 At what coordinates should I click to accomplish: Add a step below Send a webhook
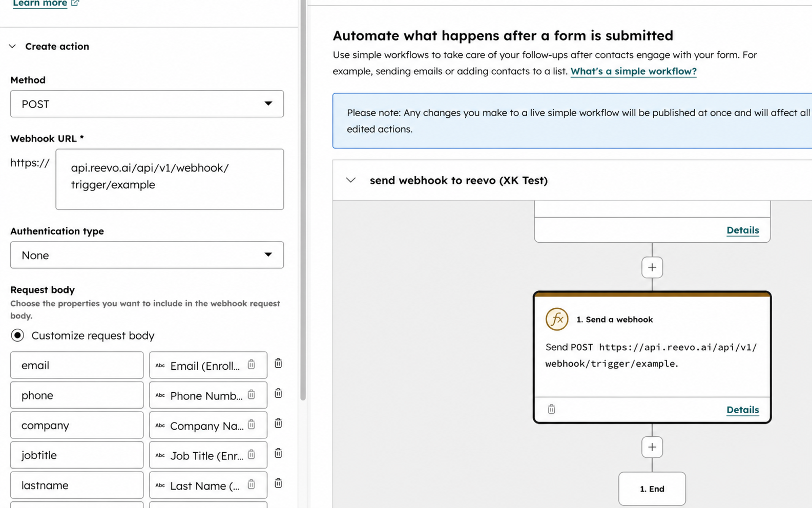click(x=652, y=447)
